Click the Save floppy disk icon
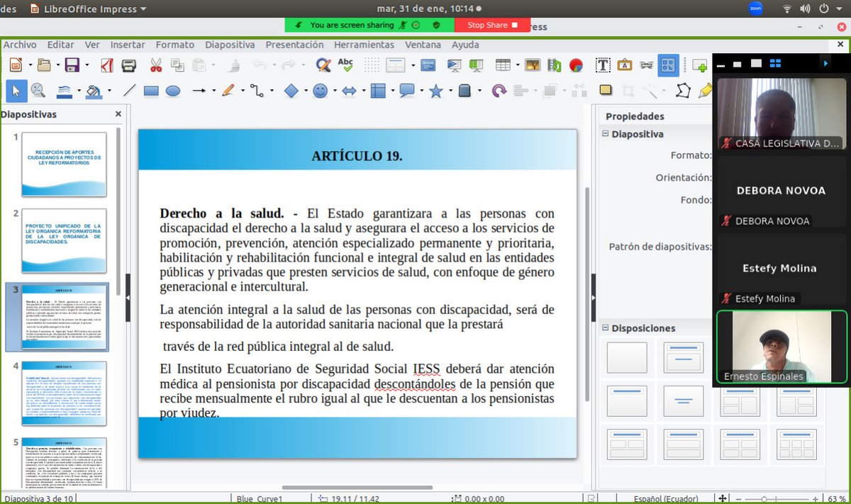 point(72,65)
